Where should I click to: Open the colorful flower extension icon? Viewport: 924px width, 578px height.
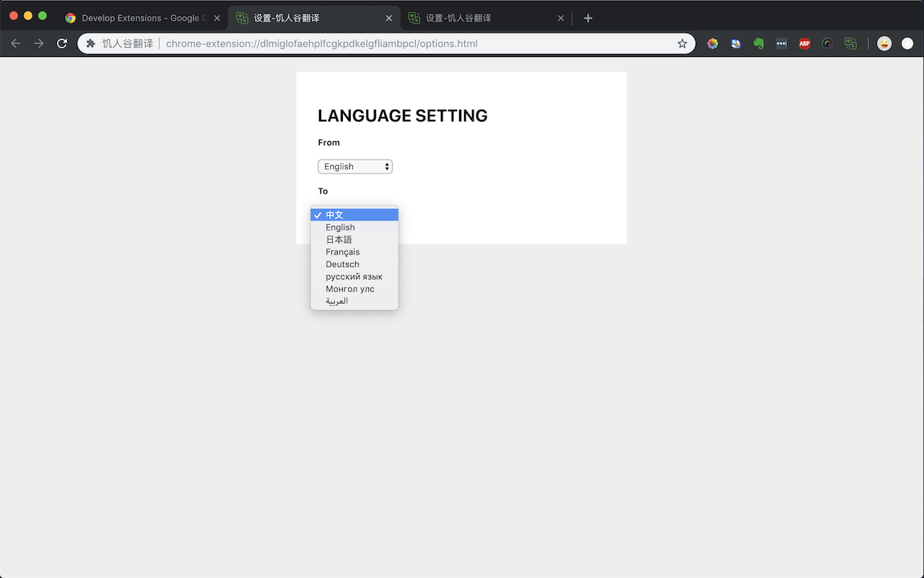[712, 43]
